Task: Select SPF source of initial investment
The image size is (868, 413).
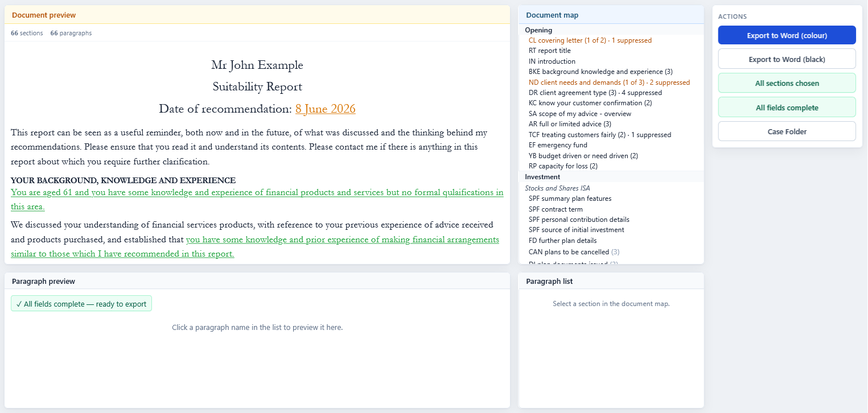Action: (x=576, y=230)
